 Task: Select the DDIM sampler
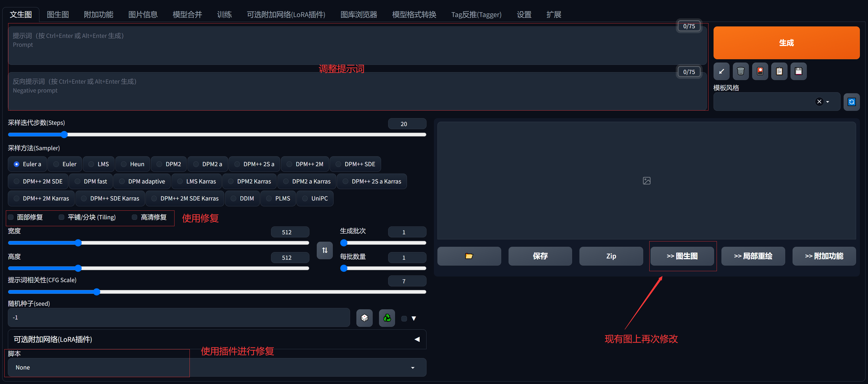click(242, 198)
